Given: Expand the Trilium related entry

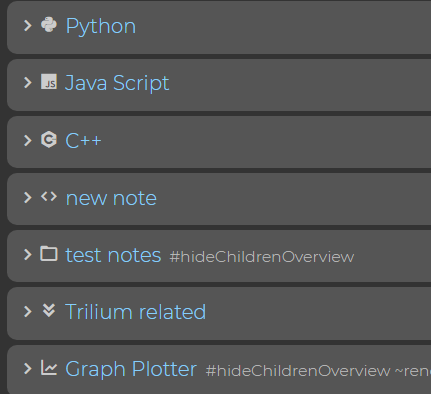Looking at the screenshot, I should click(28, 312).
